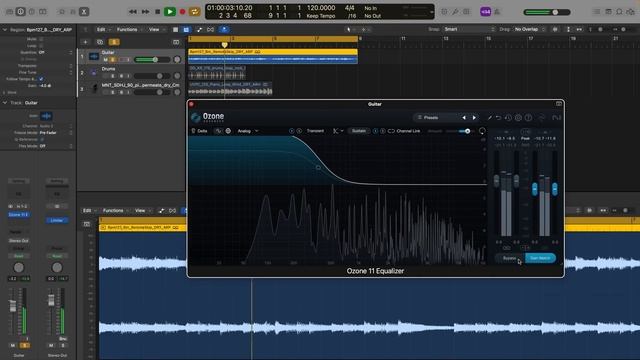
Task: Click the red Record button
Action: (x=182, y=12)
